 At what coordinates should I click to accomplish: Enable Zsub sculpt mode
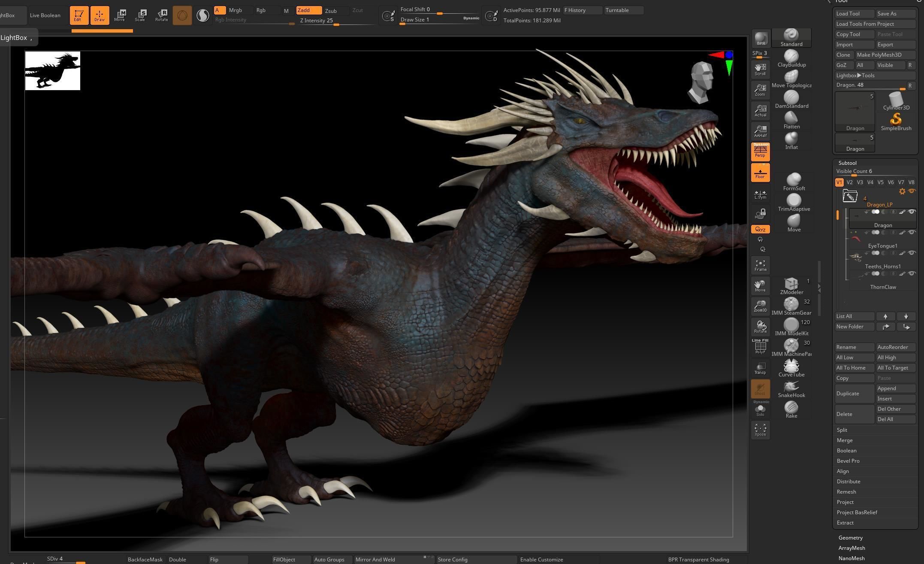[336, 10]
